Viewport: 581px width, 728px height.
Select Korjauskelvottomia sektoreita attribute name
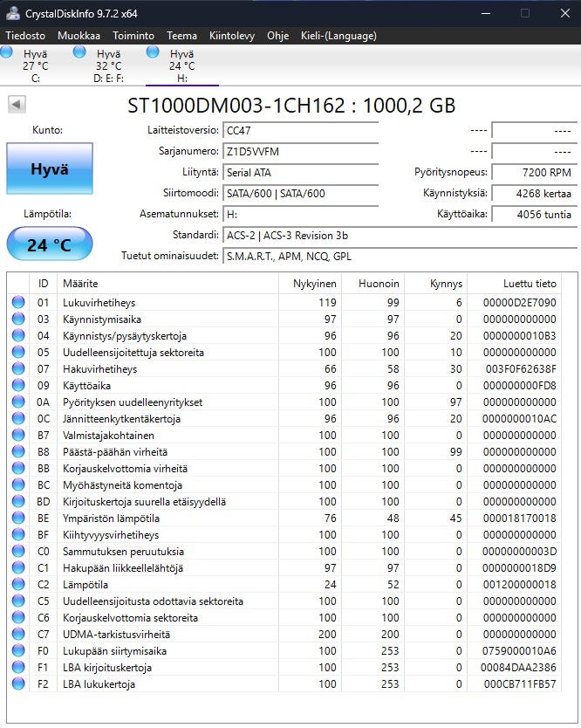click(x=130, y=617)
